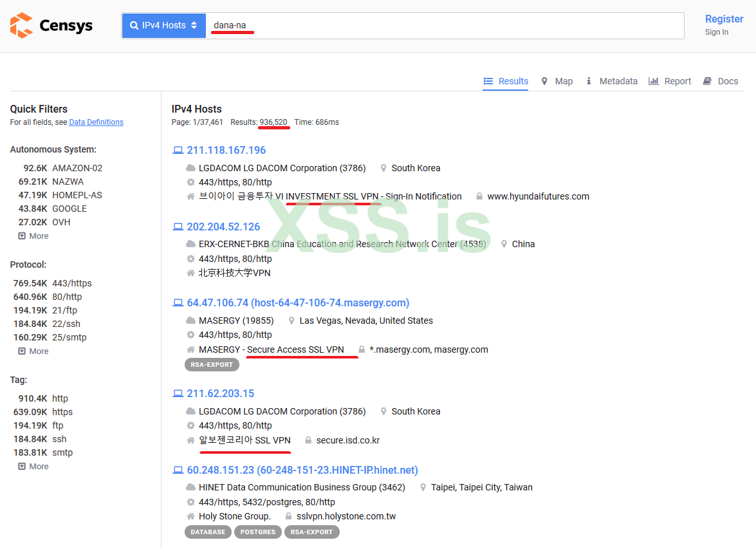Expand More under Autonomous System filters
This screenshot has height=549, width=756.
point(32,235)
